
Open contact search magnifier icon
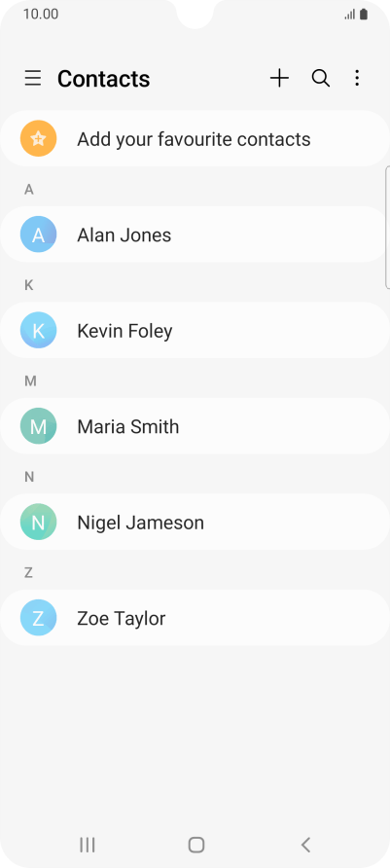pos(321,79)
